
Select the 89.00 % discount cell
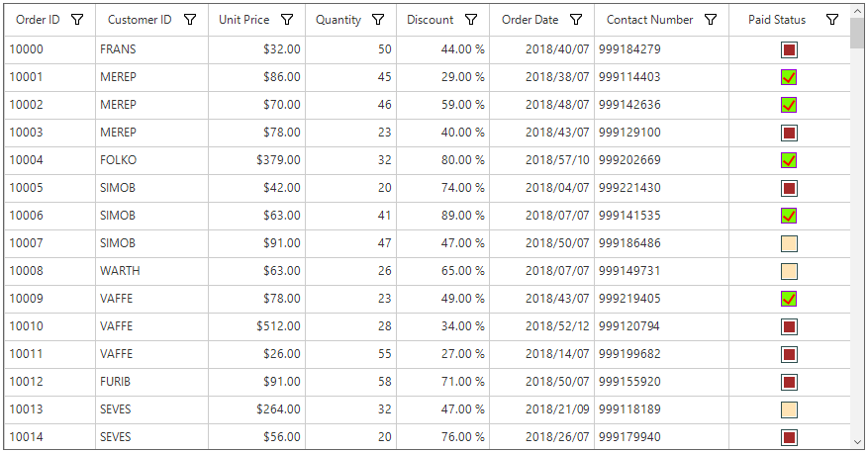(x=442, y=216)
